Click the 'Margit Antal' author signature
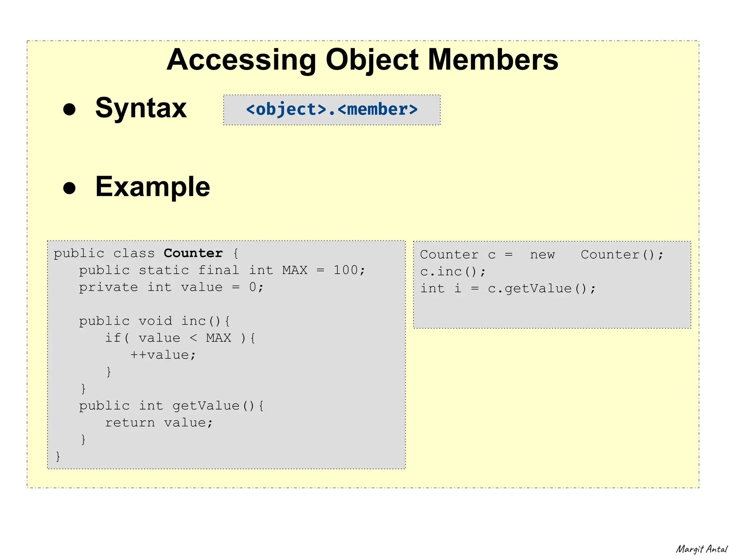Viewport: 746px width, 560px height. (x=702, y=549)
